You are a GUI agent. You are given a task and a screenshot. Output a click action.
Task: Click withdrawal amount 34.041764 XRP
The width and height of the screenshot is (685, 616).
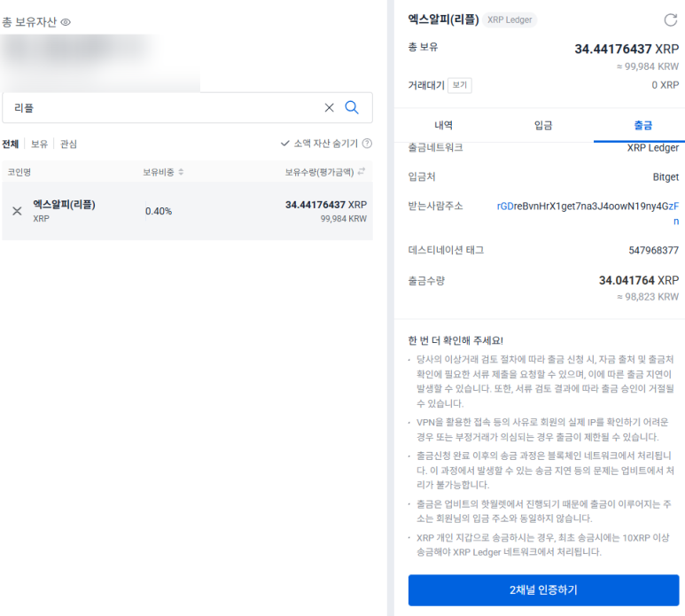tap(639, 280)
